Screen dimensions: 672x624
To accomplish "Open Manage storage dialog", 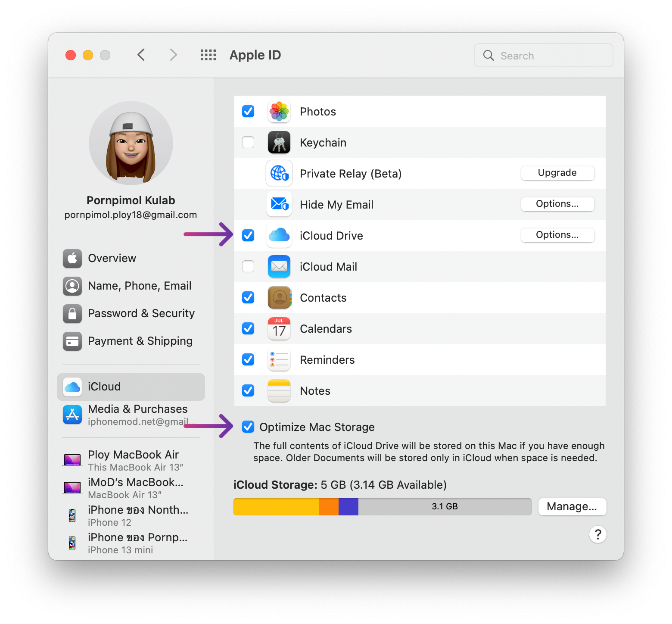I will point(572,507).
